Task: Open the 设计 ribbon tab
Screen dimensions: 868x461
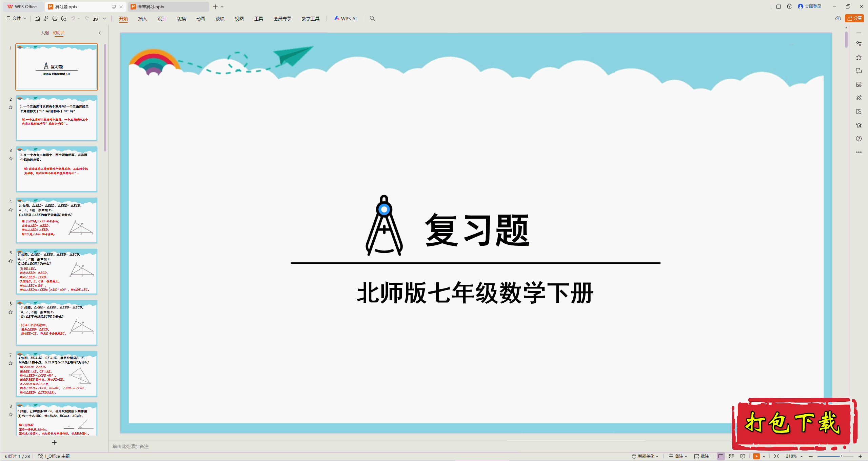Action: click(162, 19)
